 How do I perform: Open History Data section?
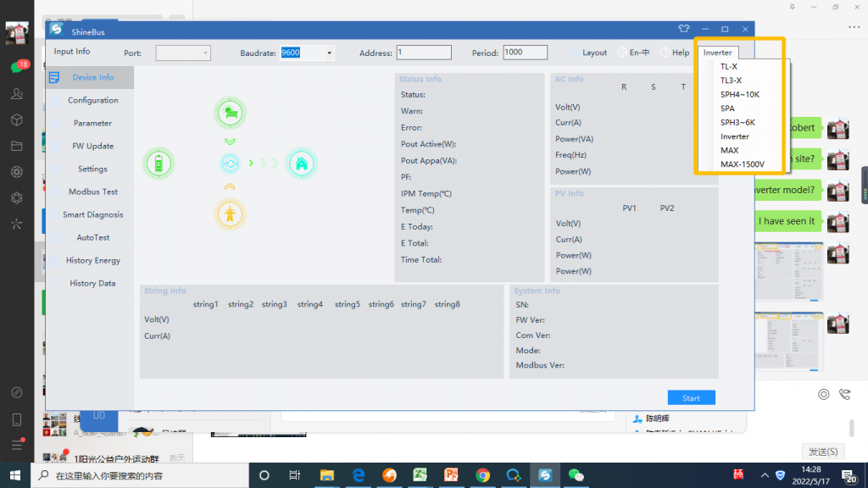click(x=92, y=283)
